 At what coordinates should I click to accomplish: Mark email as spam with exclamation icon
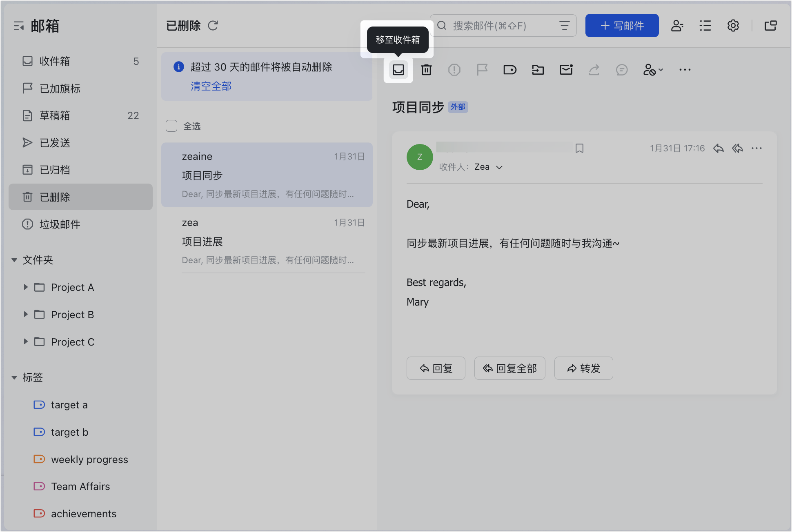coord(454,70)
